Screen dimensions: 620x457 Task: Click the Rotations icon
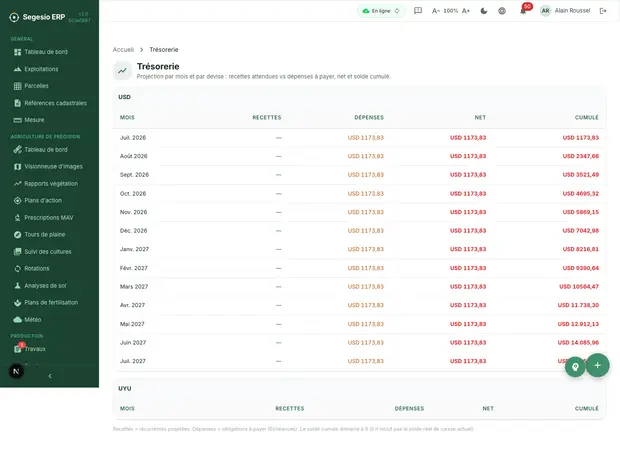pyautogui.click(x=17, y=268)
